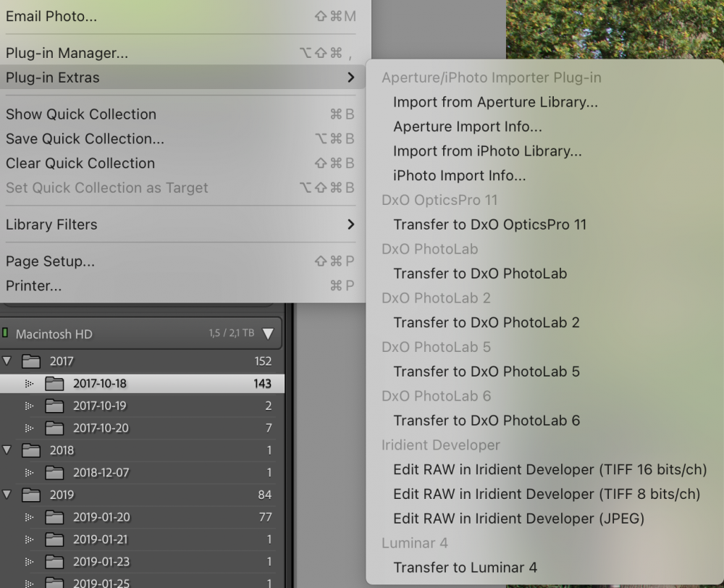Screen dimensions: 724x588
Task: Click the 2017-10-18 folder icon
Action: [x=54, y=383]
